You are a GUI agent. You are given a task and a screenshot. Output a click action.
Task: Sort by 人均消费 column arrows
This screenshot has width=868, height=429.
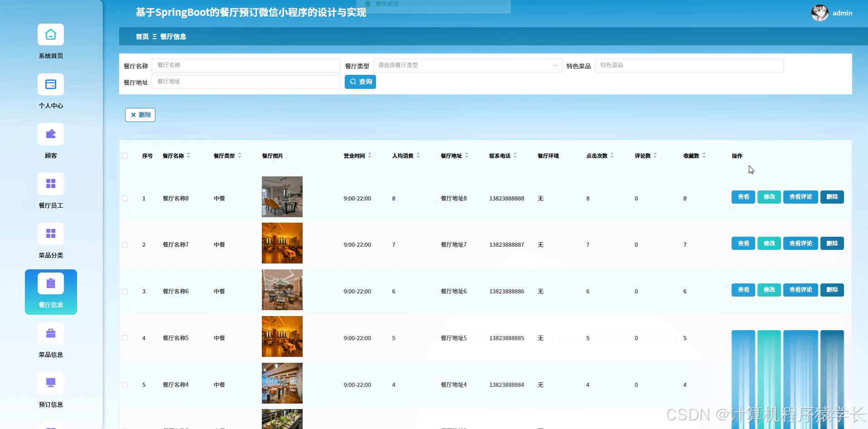click(418, 156)
